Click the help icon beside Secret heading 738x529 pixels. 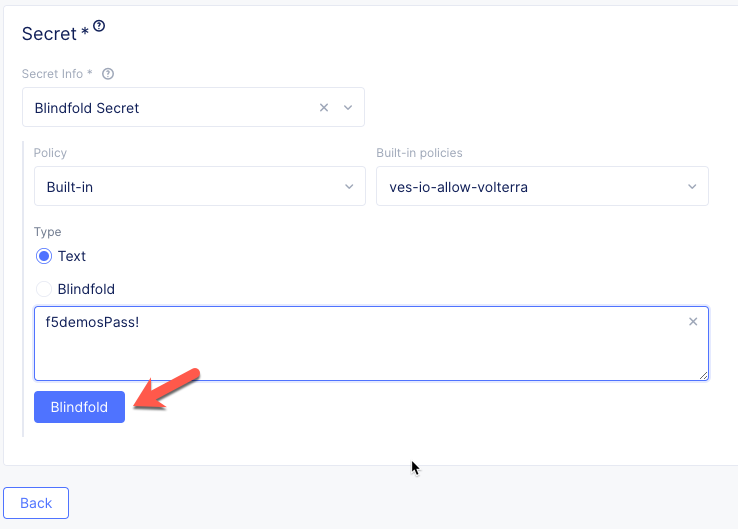tap(99, 27)
